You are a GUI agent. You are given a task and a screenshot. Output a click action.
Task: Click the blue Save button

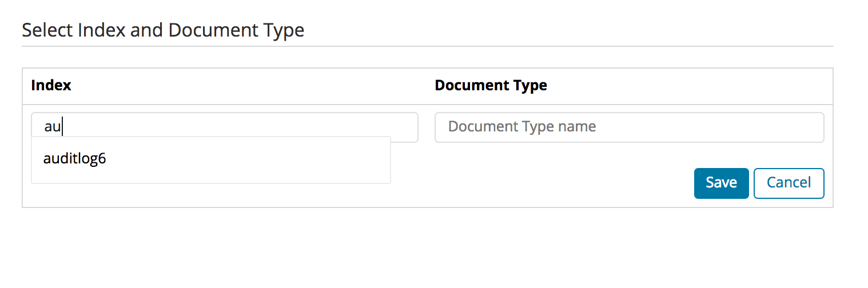pyautogui.click(x=721, y=183)
